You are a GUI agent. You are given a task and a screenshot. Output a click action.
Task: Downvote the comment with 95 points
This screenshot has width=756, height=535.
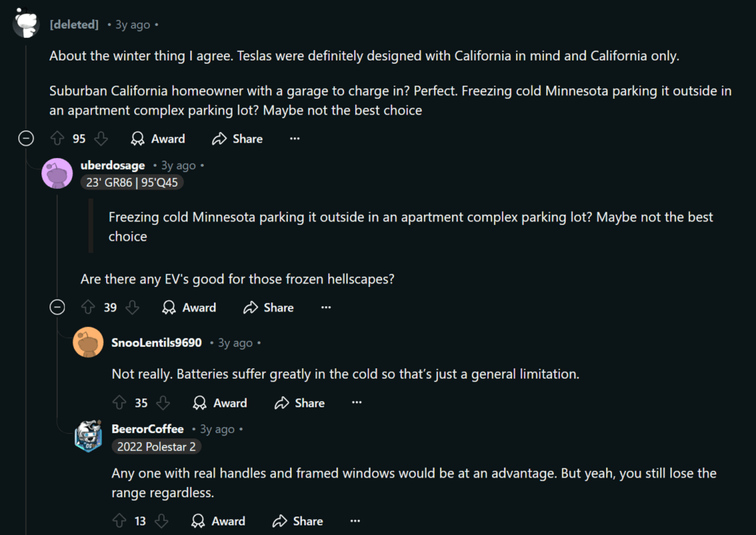(x=100, y=139)
